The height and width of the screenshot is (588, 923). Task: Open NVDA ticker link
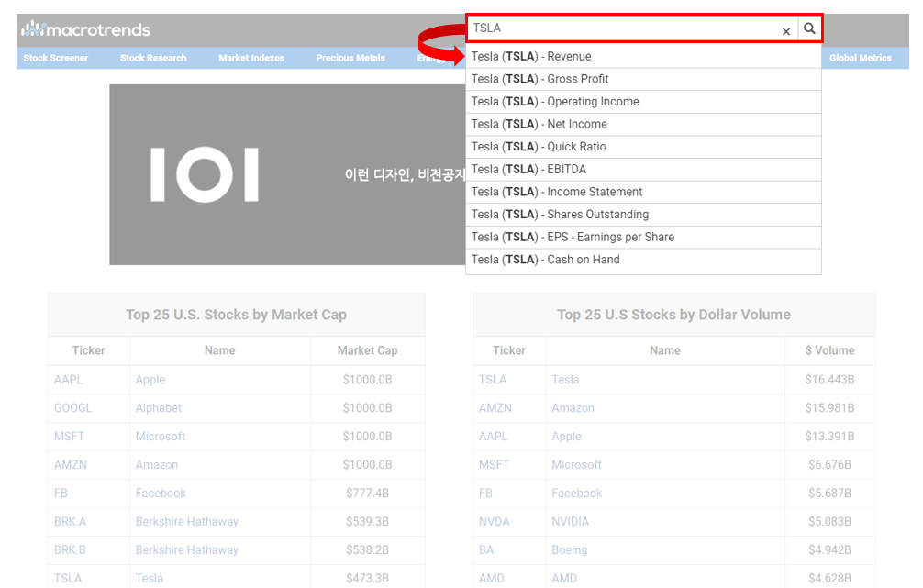coord(494,521)
